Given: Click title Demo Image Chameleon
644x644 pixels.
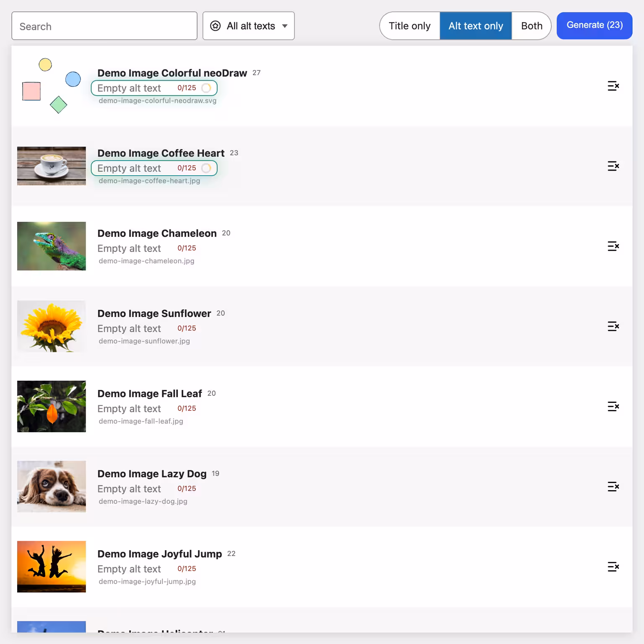Looking at the screenshot, I should pyautogui.click(x=157, y=233).
